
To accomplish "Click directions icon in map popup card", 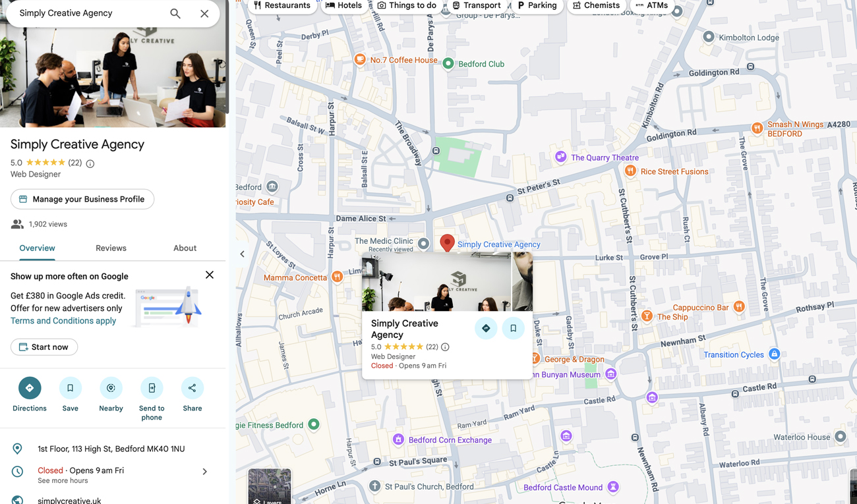I will [486, 328].
